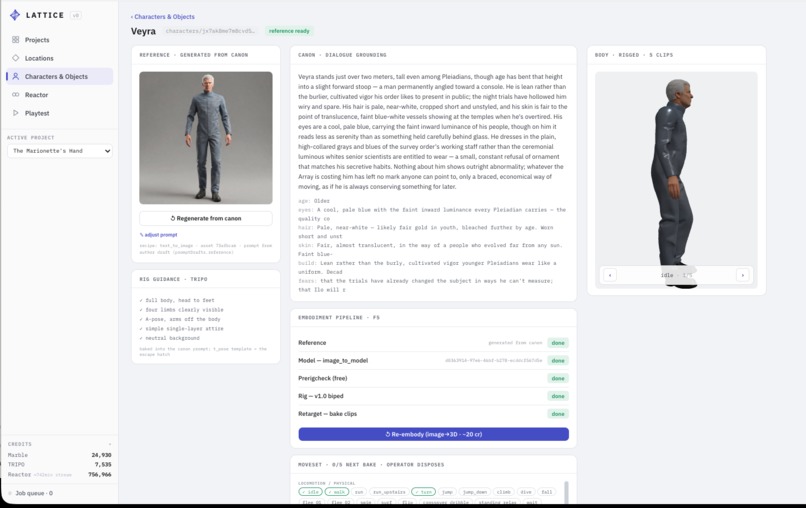Click the Veyra reference image

coord(206,138)
